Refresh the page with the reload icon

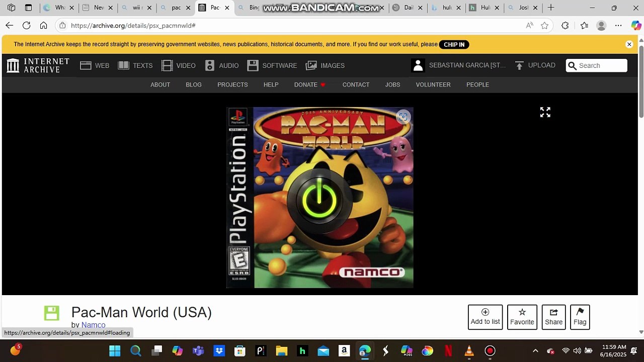(27, 25)
